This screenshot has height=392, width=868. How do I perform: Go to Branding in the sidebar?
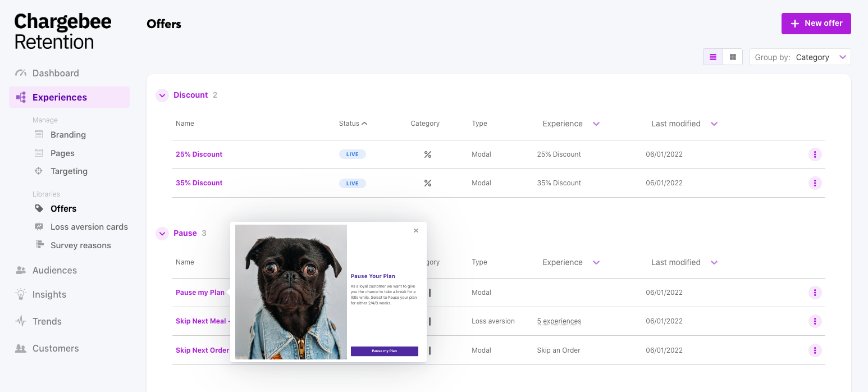coord(68,135)
